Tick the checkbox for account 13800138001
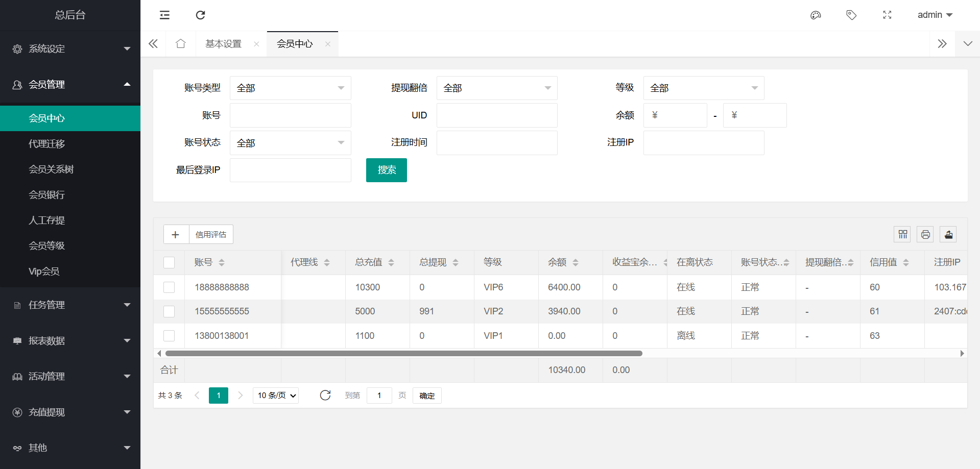 click(x=169, y=336)
